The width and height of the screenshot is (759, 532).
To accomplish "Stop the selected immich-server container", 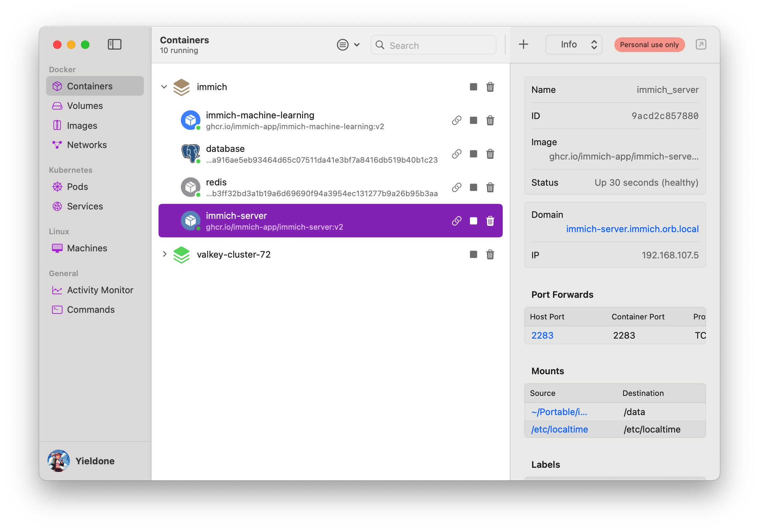I will point(473,221).
